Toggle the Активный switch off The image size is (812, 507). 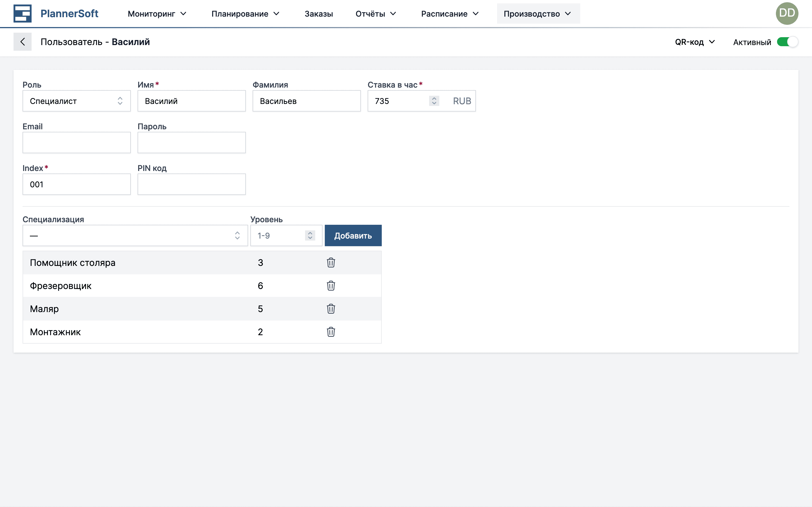787,42
